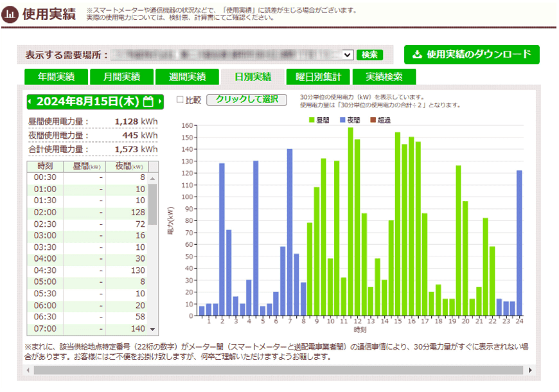Click the horizontal scrollbar left arrow
The width and height of the screenshot is (559, 392).
pos(29,370)
